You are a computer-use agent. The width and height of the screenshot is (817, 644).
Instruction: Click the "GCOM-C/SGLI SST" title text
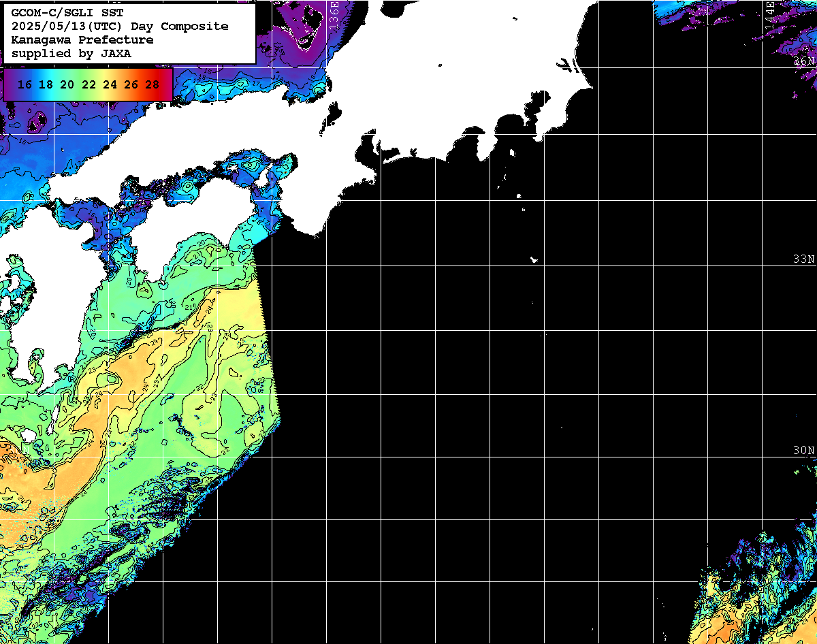[67, 13]
